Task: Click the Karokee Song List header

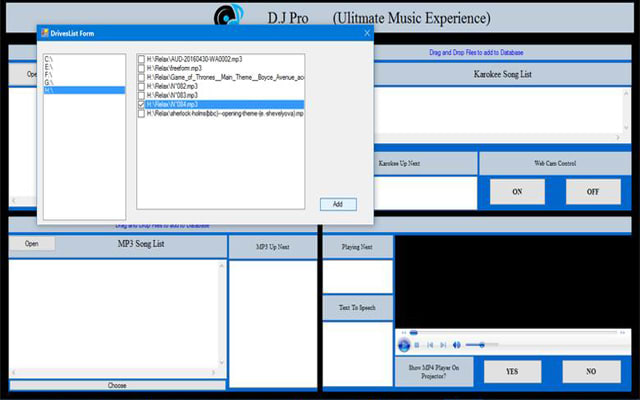Action: click(502, 74)
